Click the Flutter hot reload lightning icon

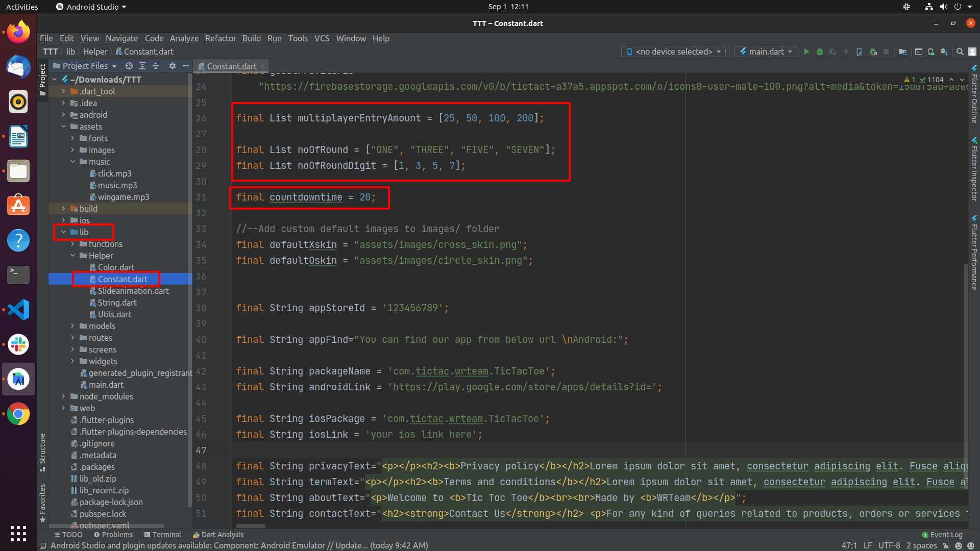pyautogui.click(x=846, y=52)
